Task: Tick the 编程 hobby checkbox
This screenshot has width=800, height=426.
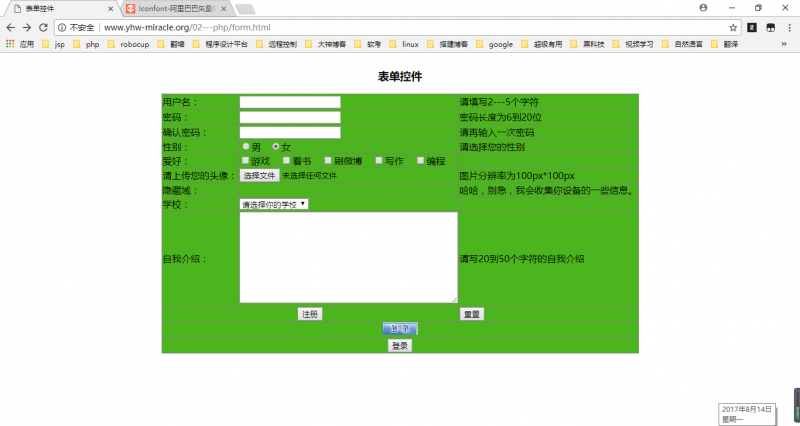Action: click(x=422, y=160)
